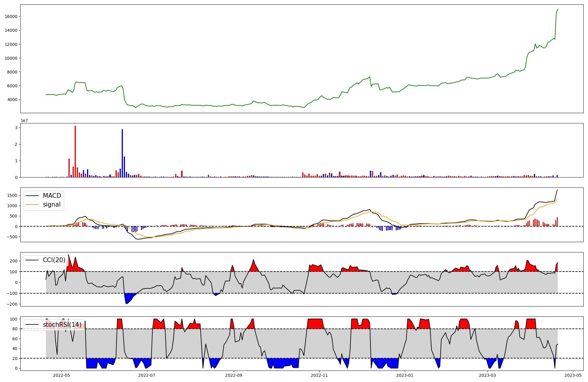Image resolution: width=588 pixels, height=382 pixels.
Task: Click the 1500 MACD axis label
Action: coord(12,195)
